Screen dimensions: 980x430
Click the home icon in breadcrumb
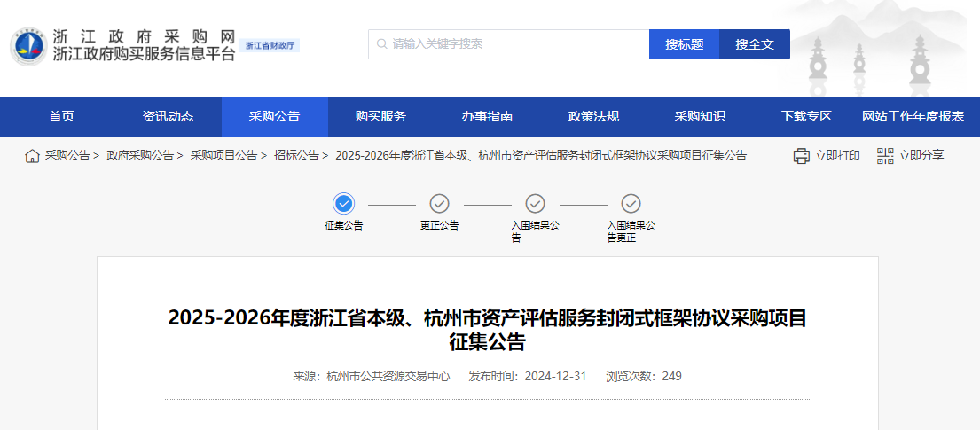(x=32, y=156)
